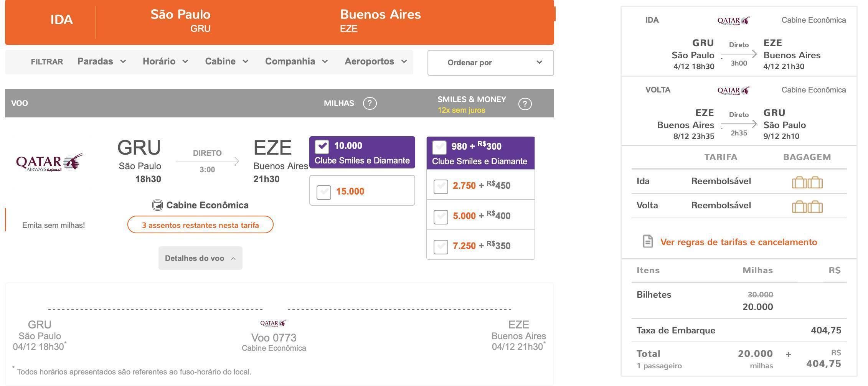Click the VOO column header
The width and height of the screenshot is (868, 386).
click(20, 103)
